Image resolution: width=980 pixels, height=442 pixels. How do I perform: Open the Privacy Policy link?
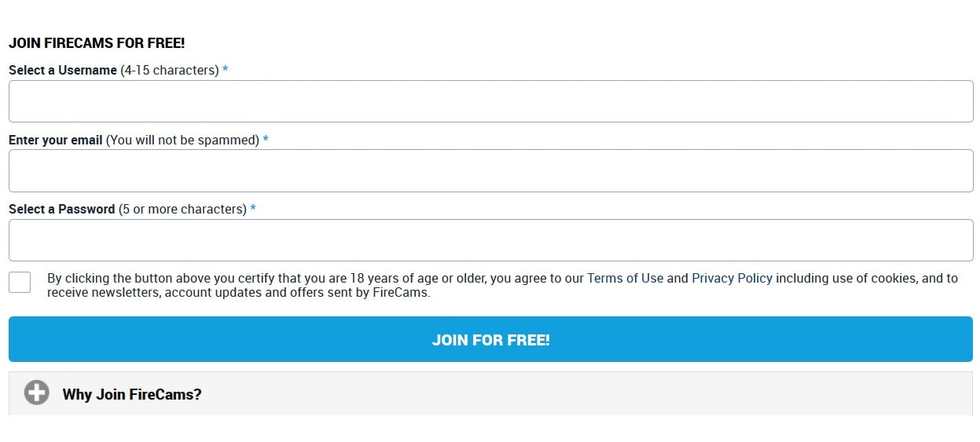pos(732,278)
